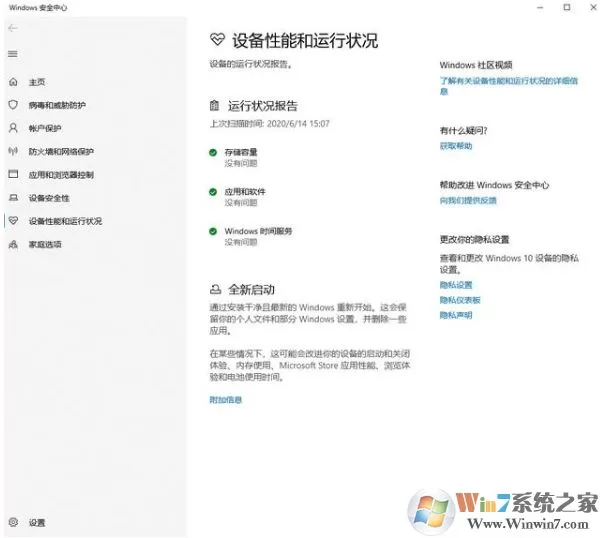Minimize the Windows 安全中心 window

coord(540,7)
